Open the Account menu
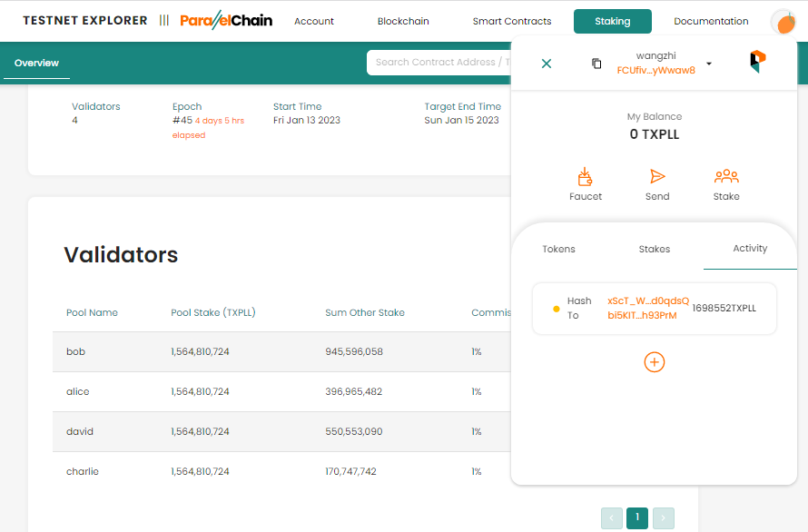This screenshot has width=808, height=532. (314, 21)
